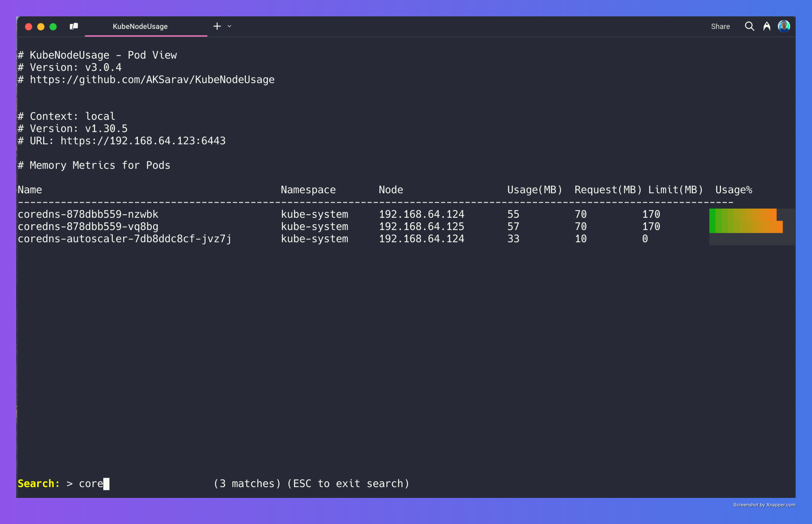Click the Namespace column header
Screen dimensions: 812x524
(308, 190)
